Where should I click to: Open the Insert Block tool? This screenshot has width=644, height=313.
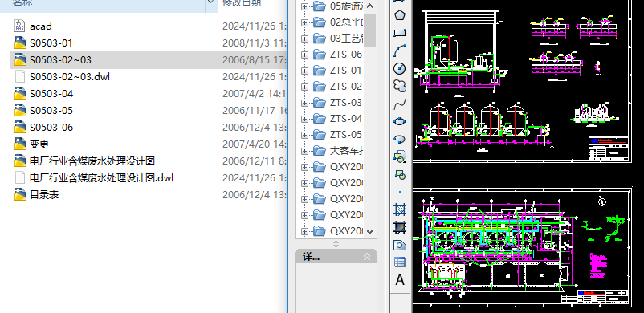(400, 156)
